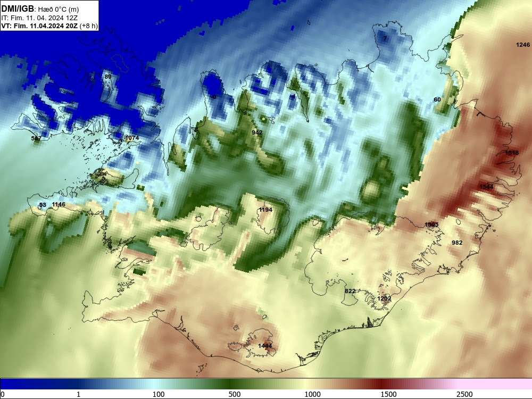
Task: Click the map value 507
Action: coord(36,138)
